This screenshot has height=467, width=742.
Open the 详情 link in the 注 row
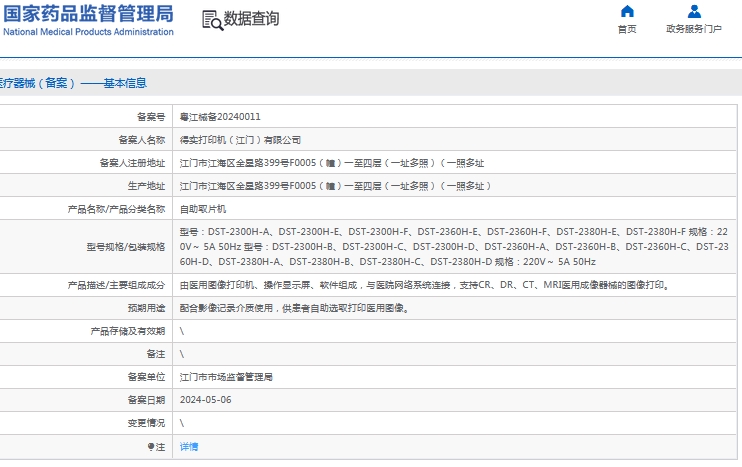(x=189, y=446)
